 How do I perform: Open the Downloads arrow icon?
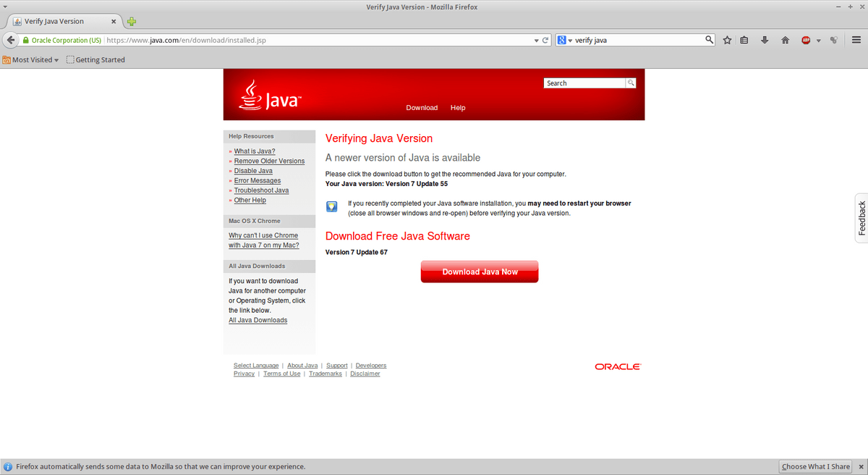[x=765, y=41]
